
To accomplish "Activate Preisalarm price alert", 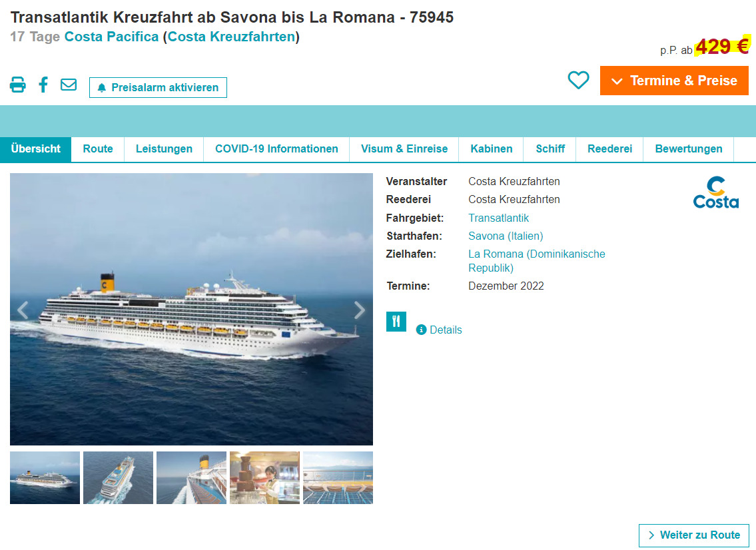I will point(158,87).
